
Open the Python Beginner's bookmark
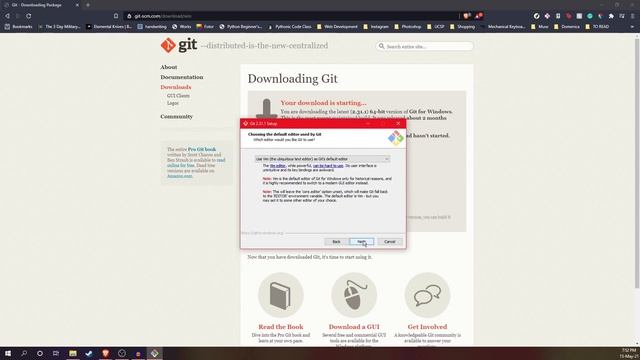[x=241, y=27]
